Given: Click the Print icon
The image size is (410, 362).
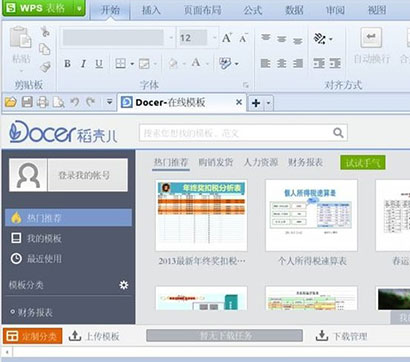Looking at the screenshot, I should [x=43, y=102].
